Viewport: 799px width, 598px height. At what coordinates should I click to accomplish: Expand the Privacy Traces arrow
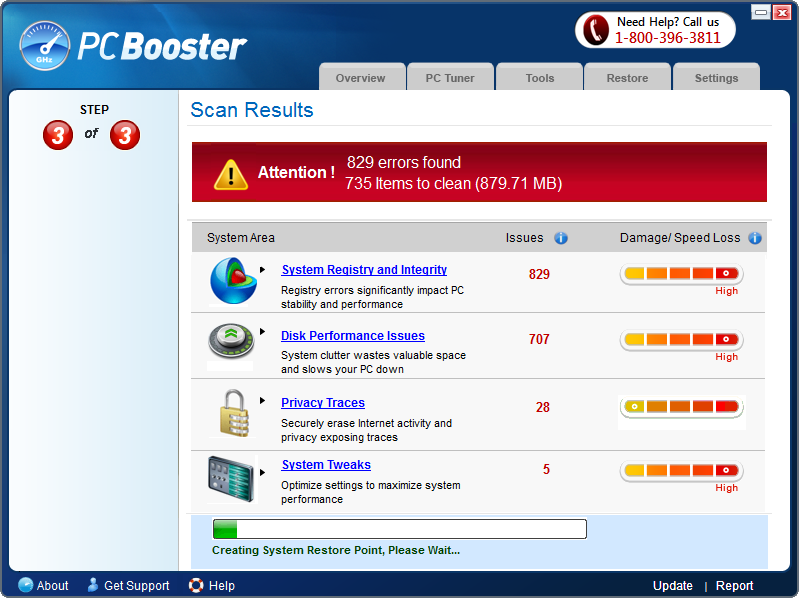click(x=262, y=400)
